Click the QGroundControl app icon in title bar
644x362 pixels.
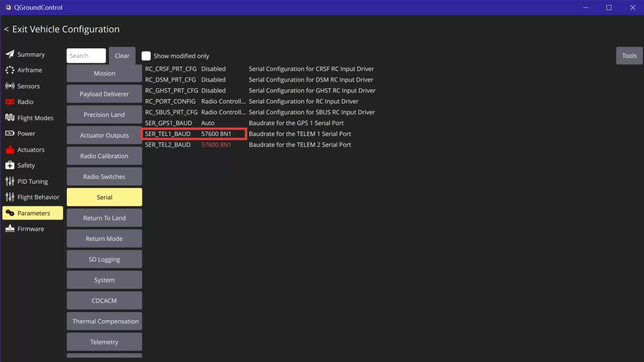pyautogui.click(x=8, y=7)
